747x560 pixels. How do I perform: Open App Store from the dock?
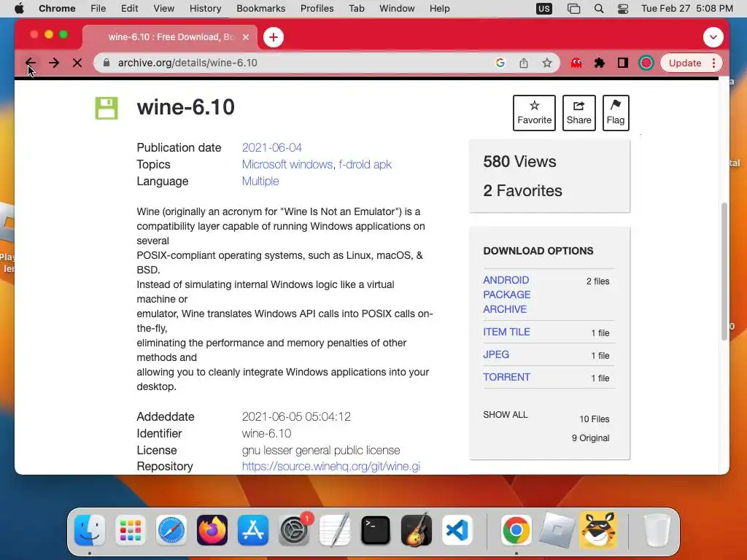253,530
